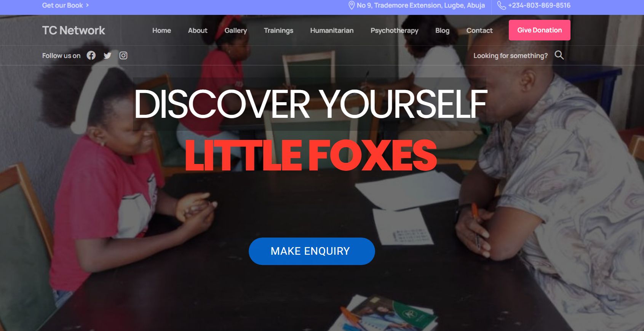
Task: Open the Twitter social icon
Action: point(107,56)
